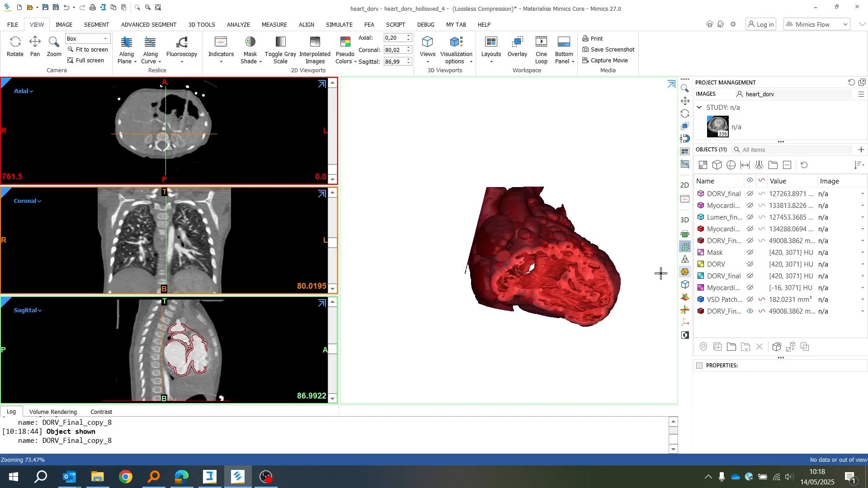Click the Cine Loop icon
The height and width of the screenshot is (488, 868).
[541, 42]
